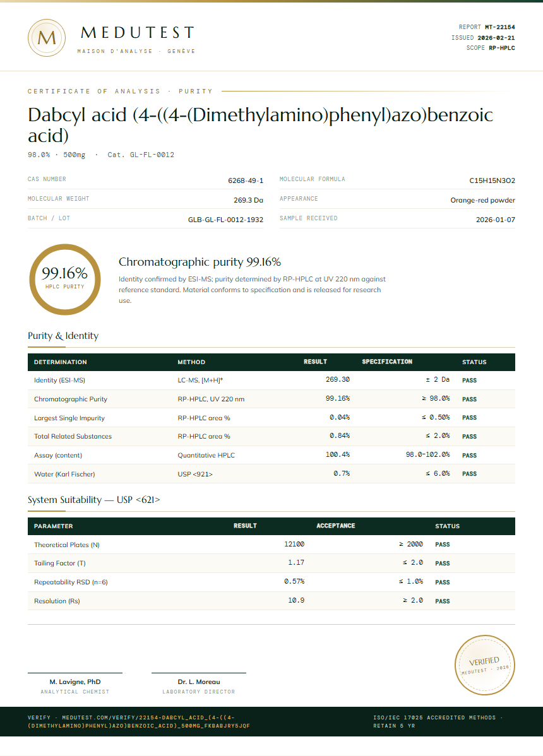This screenshot has width=543, height=756.
Task: Click the resolution result 10.9
Action: click(x=296, y=600)
